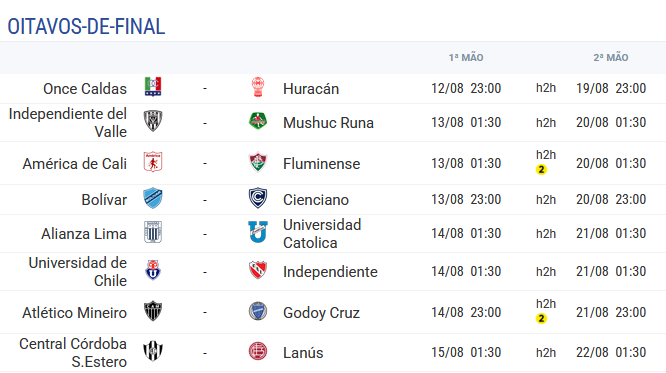Screen dimensions: 666x373
Task: Click the Lanús round maroon crest
Action: tap(258, 351)
